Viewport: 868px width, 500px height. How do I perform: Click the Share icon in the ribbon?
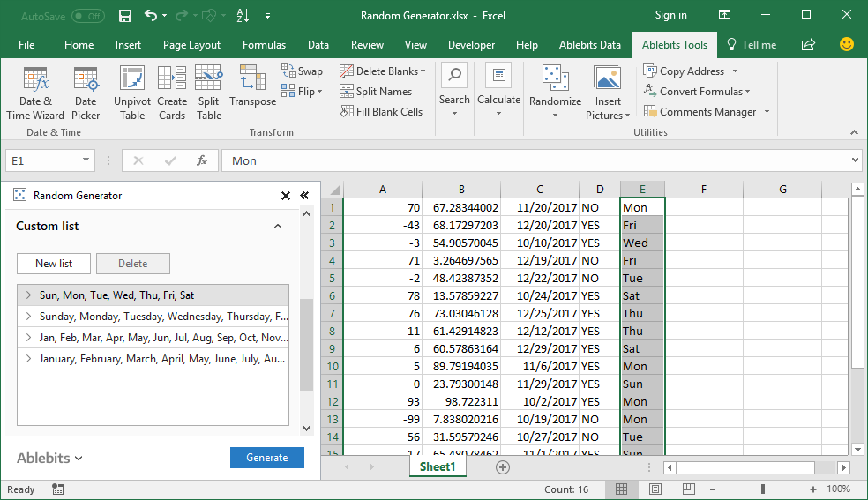pos(808,44)
